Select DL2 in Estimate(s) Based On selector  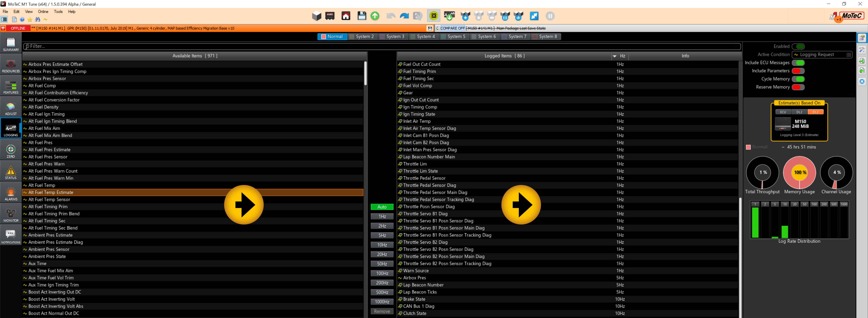coord(799,112)
